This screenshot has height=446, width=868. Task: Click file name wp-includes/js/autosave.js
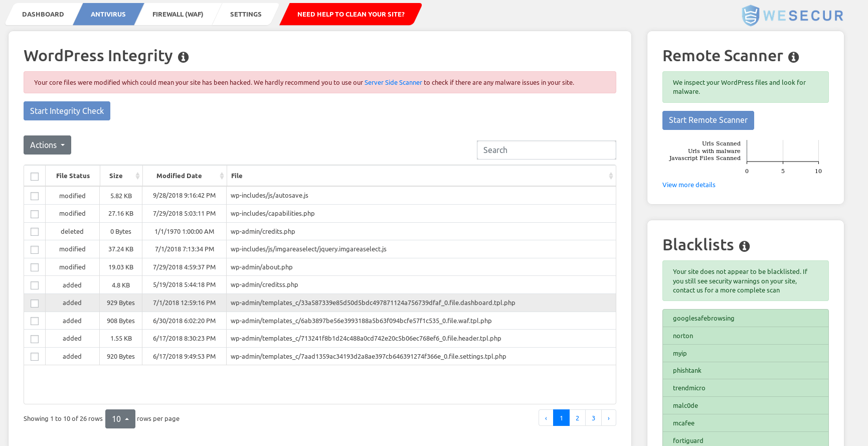[x=269, y=196]
